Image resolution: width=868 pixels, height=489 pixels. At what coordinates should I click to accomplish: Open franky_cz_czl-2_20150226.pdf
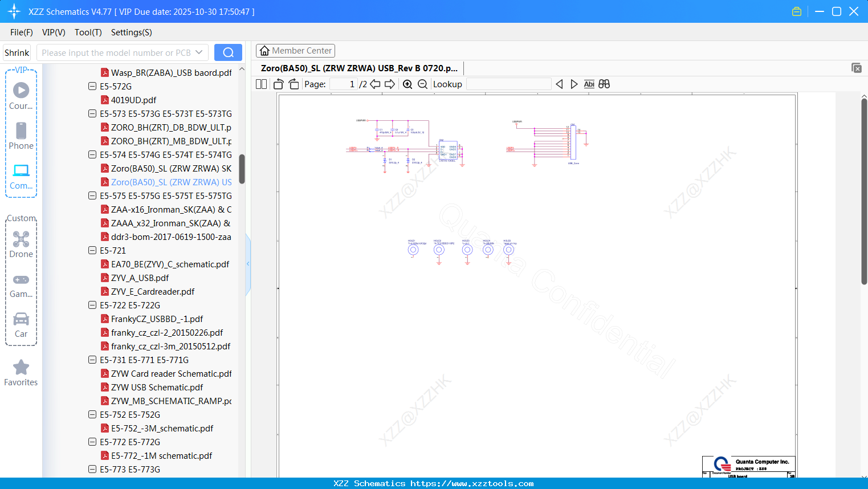point(162,332)
